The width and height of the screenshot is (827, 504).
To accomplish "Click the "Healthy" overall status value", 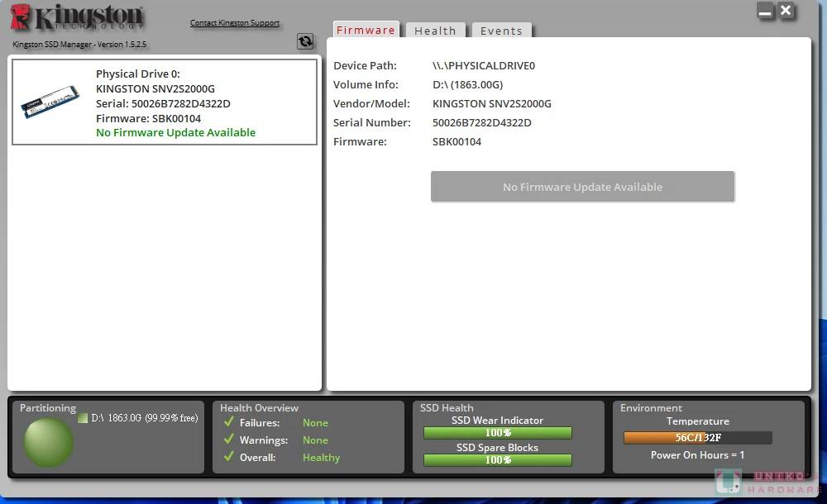I will pyautogui.click(x=321, y=458).
